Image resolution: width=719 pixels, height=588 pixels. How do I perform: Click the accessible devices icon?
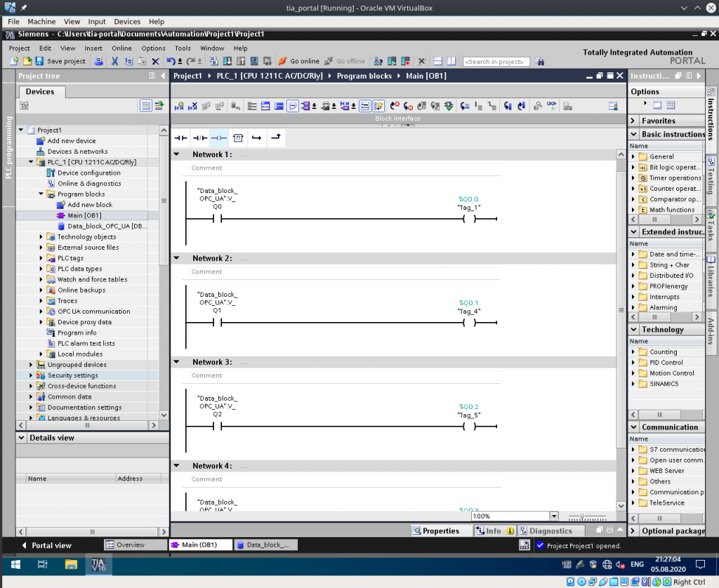(x=378, y=61)
